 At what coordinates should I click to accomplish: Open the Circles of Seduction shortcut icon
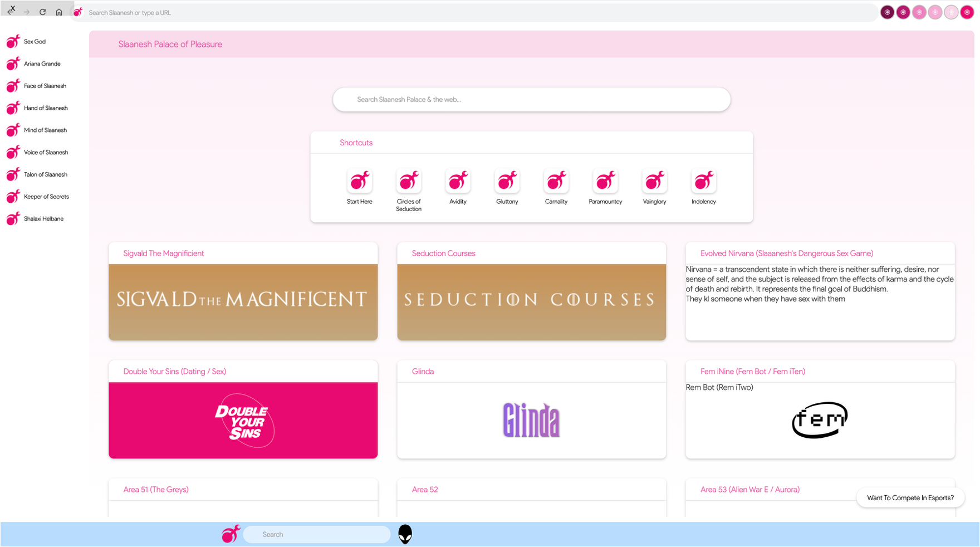click(x=409, y=180)
